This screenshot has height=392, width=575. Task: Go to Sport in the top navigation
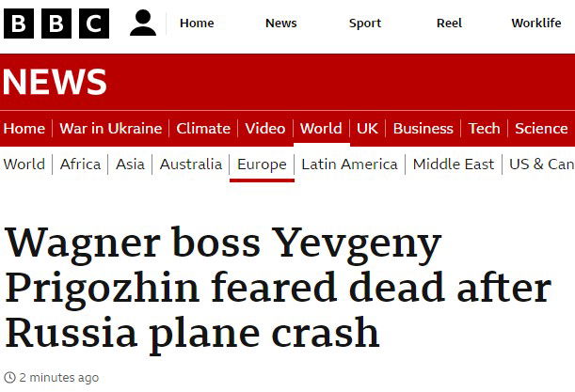[x=365, y=24]
